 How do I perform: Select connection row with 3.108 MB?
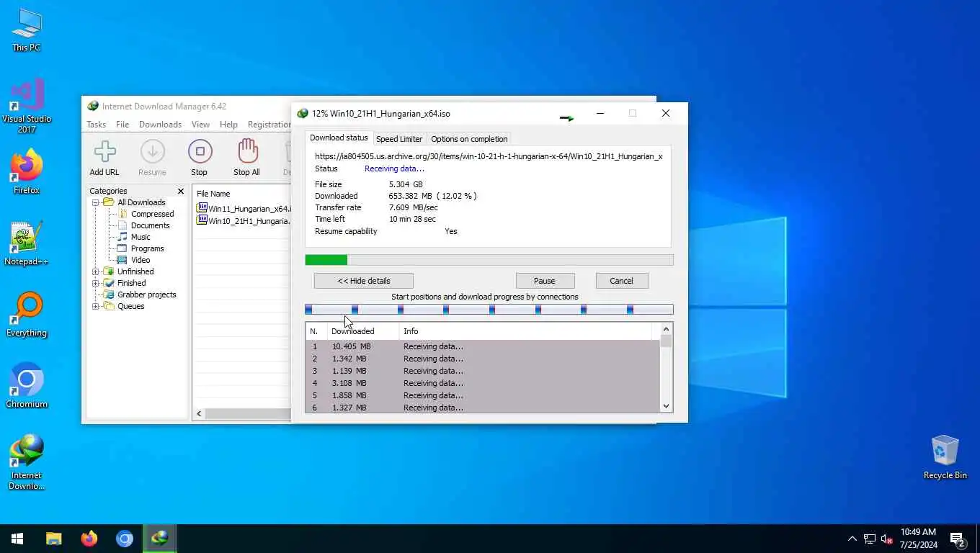(x=482, y=383)
